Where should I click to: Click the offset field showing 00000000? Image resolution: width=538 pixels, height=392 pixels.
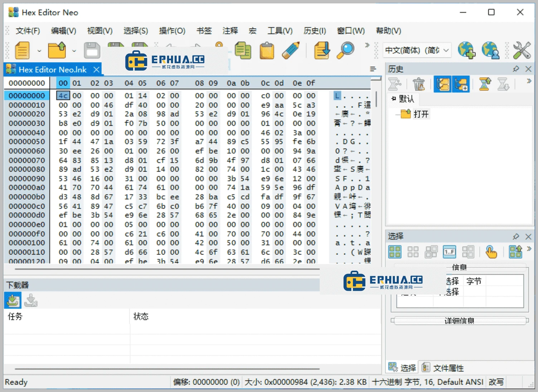pos(27,83)
